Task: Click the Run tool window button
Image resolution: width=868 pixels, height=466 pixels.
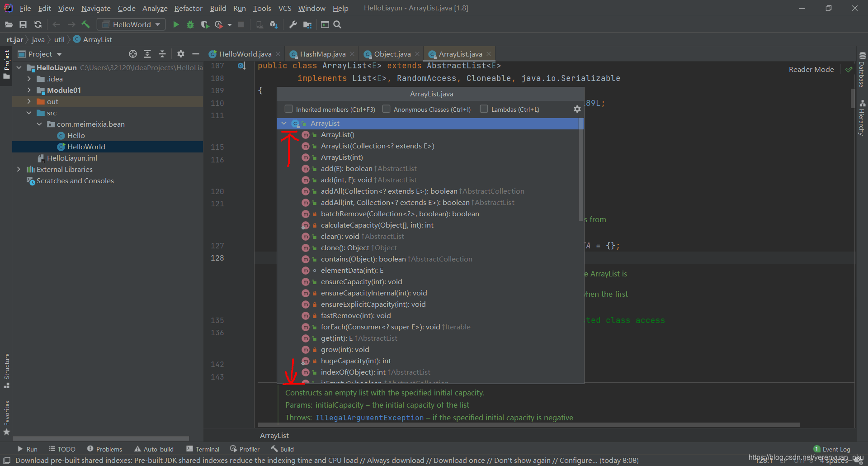Action: [27, 449]
